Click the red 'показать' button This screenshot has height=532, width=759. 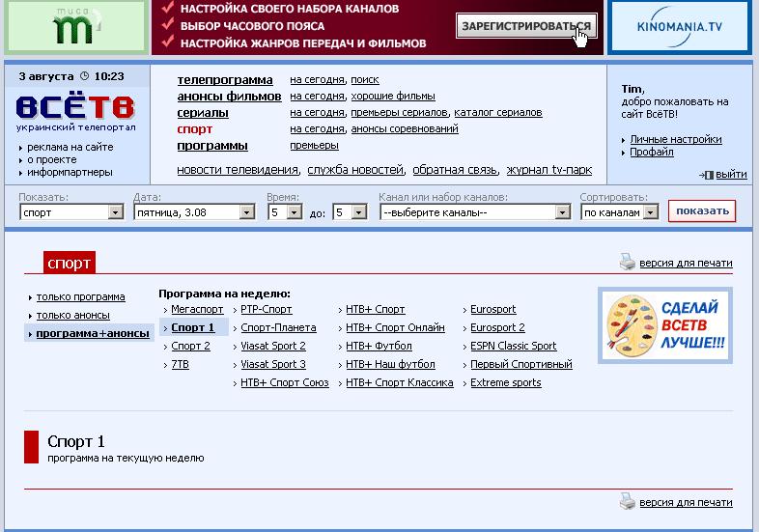702,211
